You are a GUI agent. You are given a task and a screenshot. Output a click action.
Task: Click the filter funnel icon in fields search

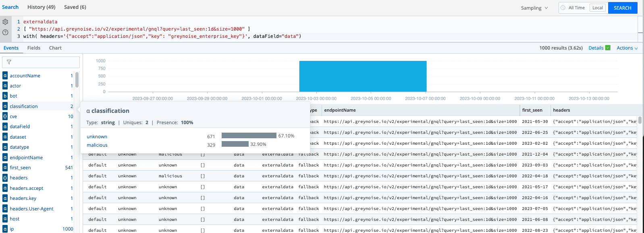pyautogui.click(x=9, y=62)
